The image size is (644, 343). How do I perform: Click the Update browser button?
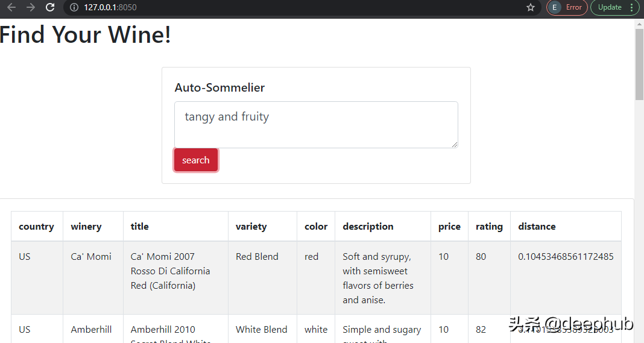point(610,7)
